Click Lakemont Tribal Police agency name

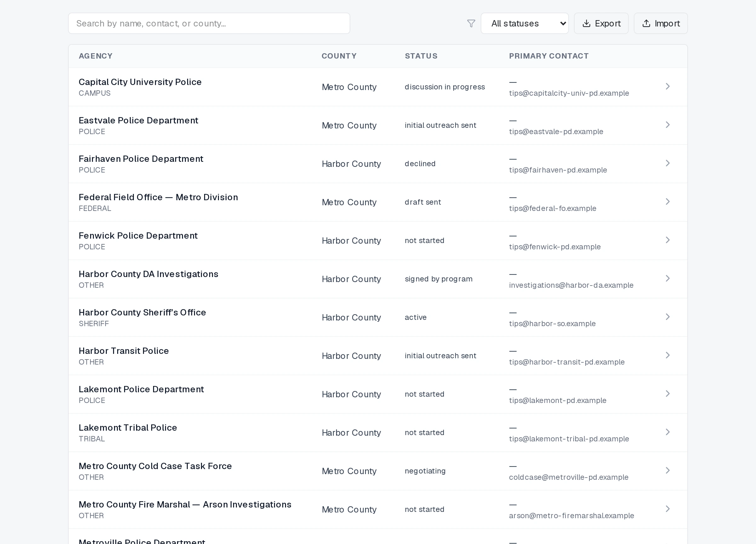[128, 428]
